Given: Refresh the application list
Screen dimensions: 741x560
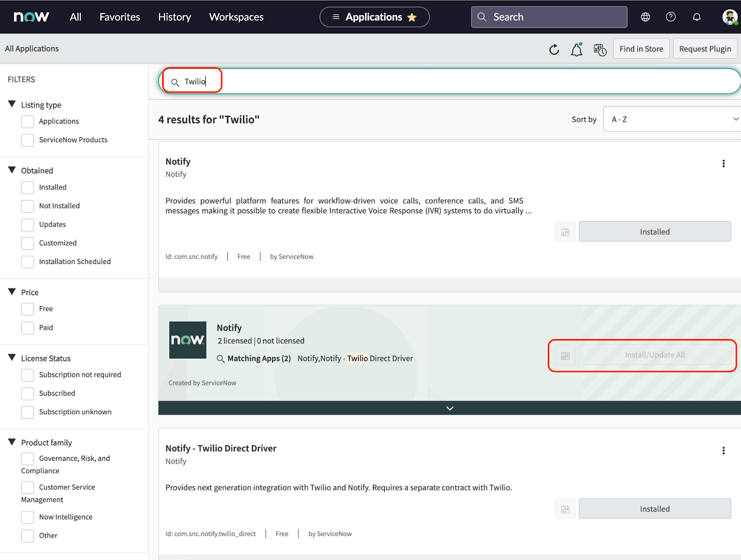Looking at the screenshot, I should (x=554, y=49).
